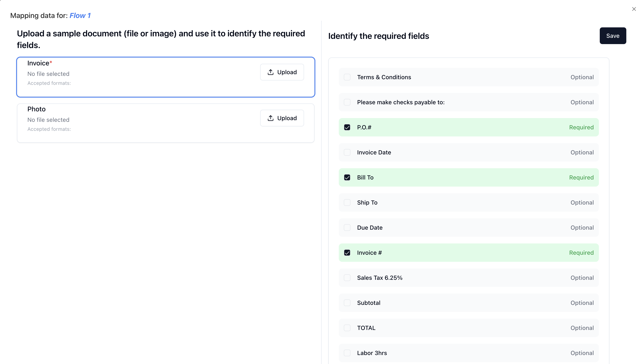642x364 pixels.
Task: Select the Due Date checkbox
Action: [x=347, y=228]
